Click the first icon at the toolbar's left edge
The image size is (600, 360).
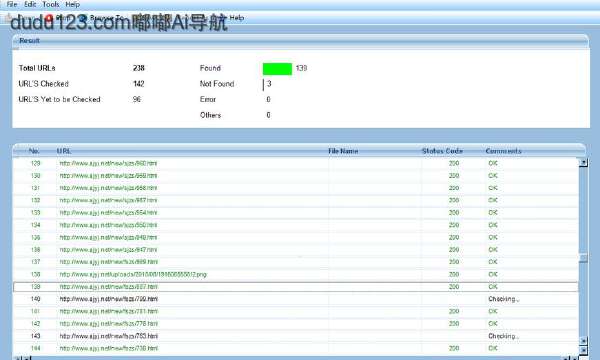(8, 18)
